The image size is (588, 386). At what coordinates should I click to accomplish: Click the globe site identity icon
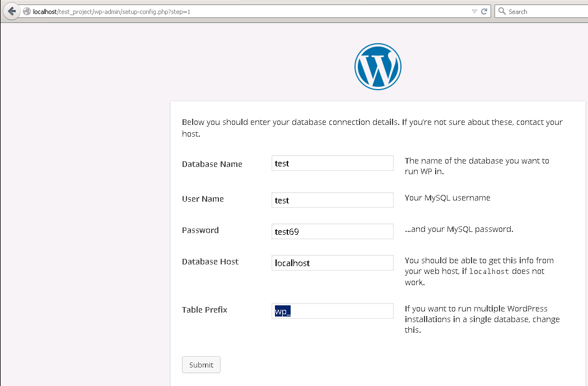(27, 12)
